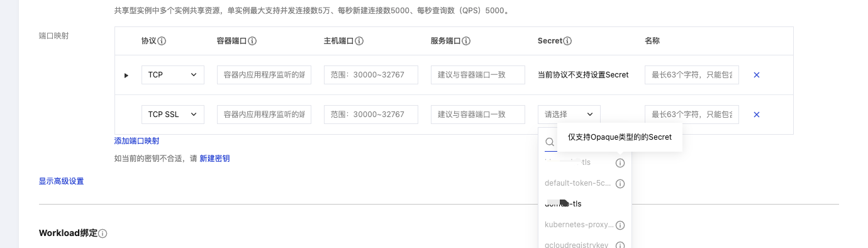Click the 显示高级设置 link
Image resolution: width=868 pixels, height=248 pixels.
[x=62, y=181]
